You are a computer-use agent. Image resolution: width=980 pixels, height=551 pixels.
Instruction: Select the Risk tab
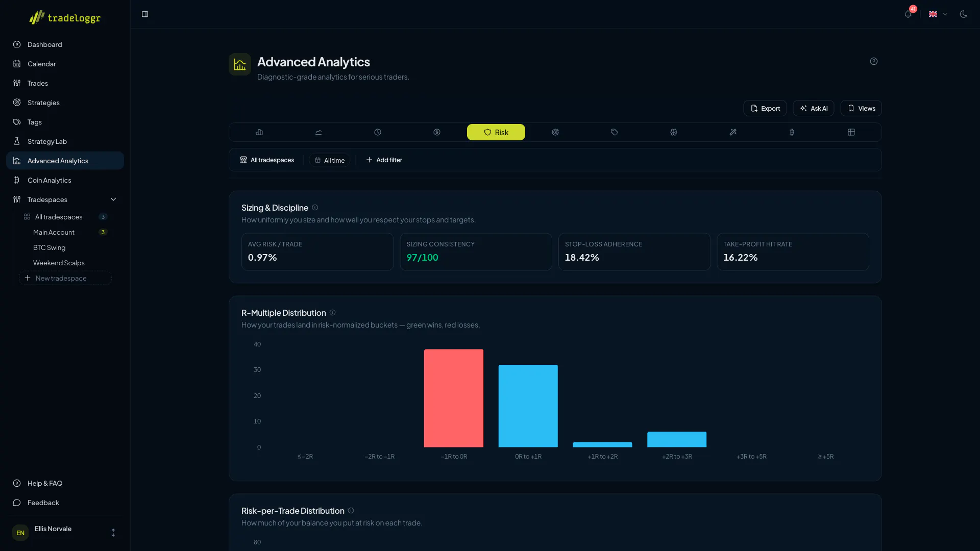[x=496, y=132]
